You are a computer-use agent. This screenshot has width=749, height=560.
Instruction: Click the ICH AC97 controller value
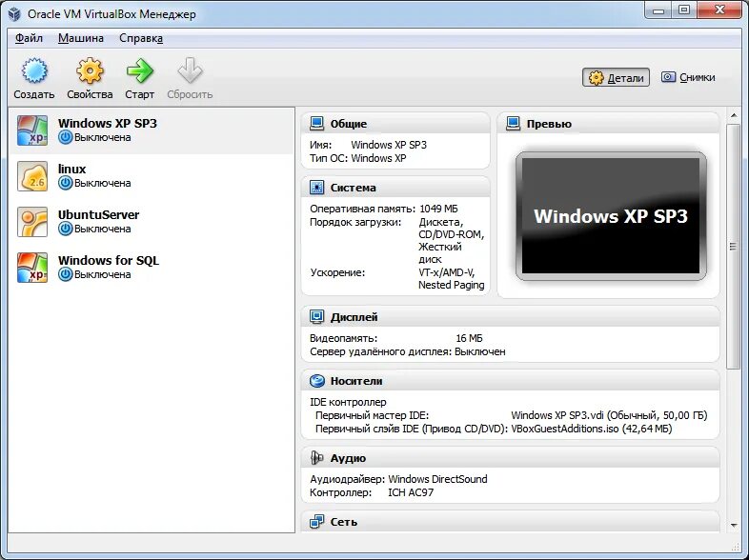point(411,492)
